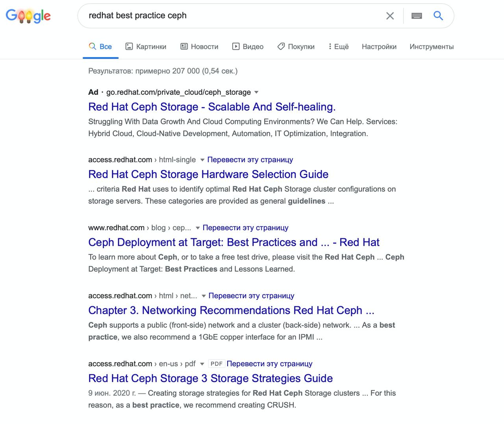Translate the Storage Strategies Guide PDF page

269,364
